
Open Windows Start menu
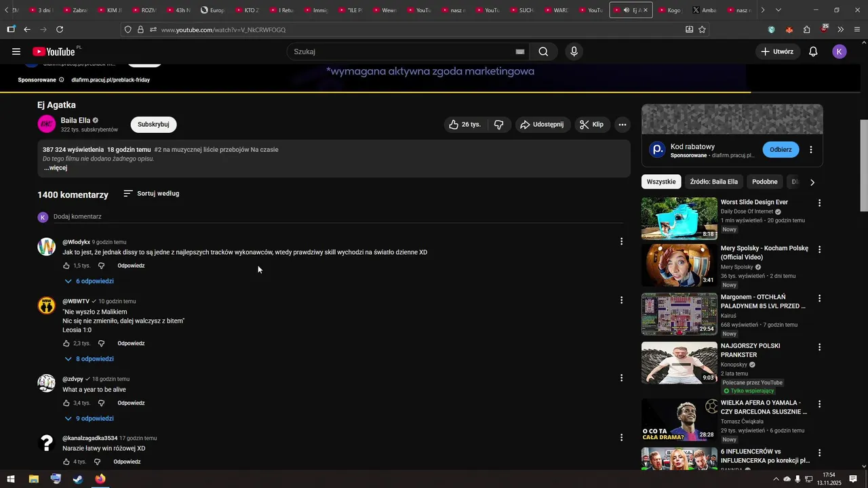pos(10,479)
